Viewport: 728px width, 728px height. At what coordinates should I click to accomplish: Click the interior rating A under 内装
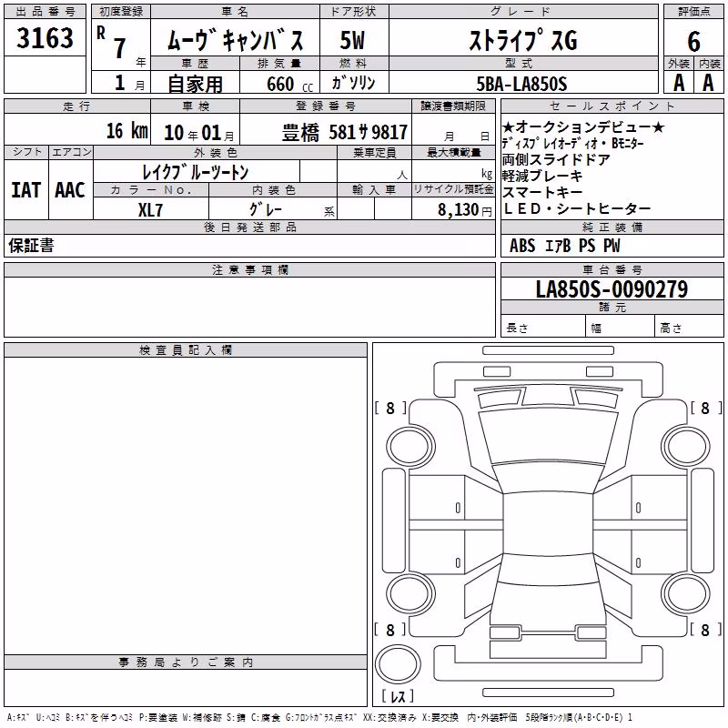pyautogui.click(x=708, y=83)
